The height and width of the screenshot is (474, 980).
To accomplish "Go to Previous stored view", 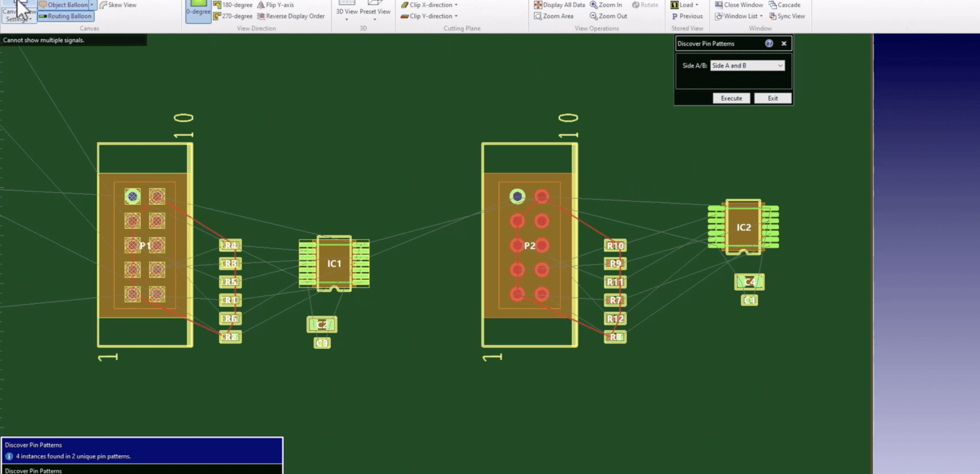I will coord(687,16).
